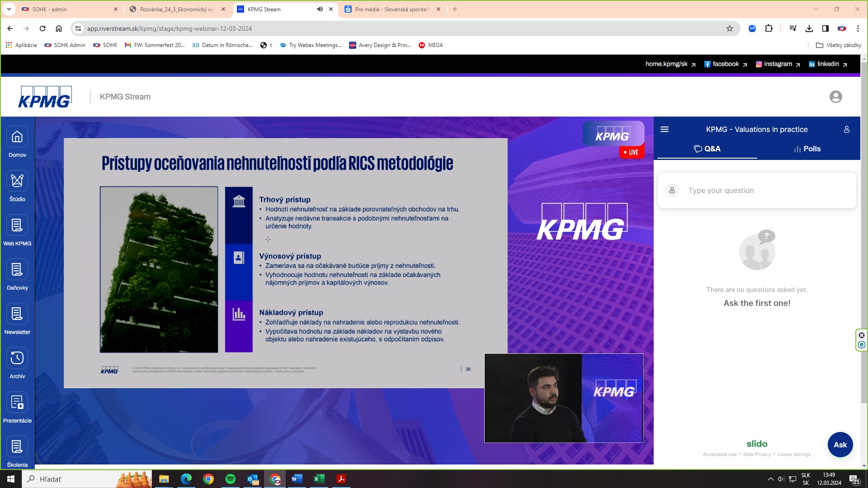Open the SOHK Admin bookmark

(x=65, y=45)
